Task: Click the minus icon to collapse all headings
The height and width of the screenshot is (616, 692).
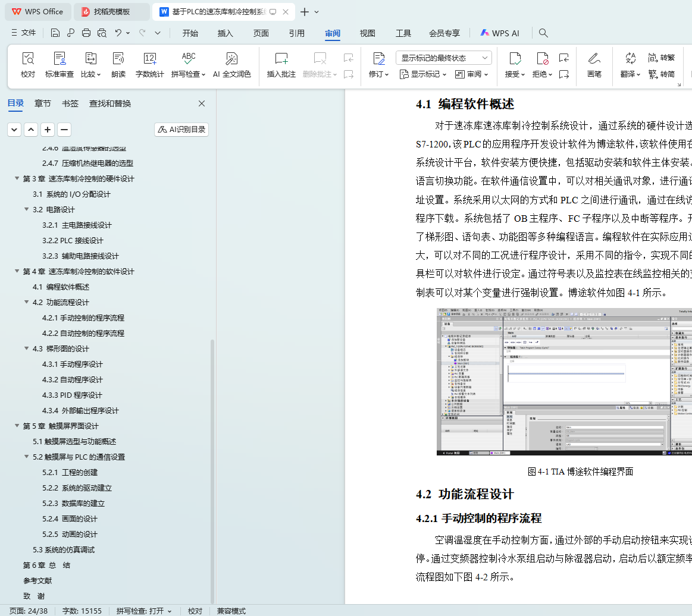Action: click(64, 130)
